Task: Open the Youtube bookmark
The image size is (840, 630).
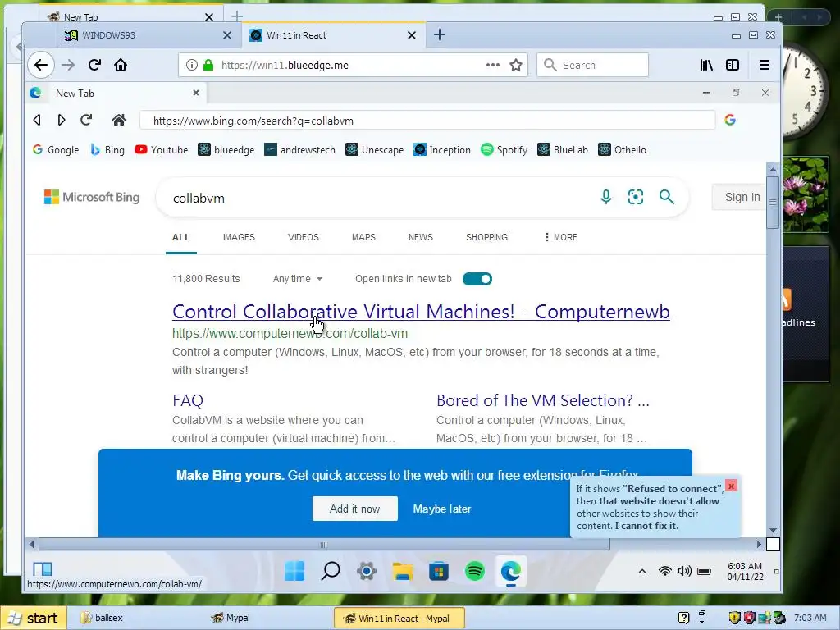Action: (162, 149)
